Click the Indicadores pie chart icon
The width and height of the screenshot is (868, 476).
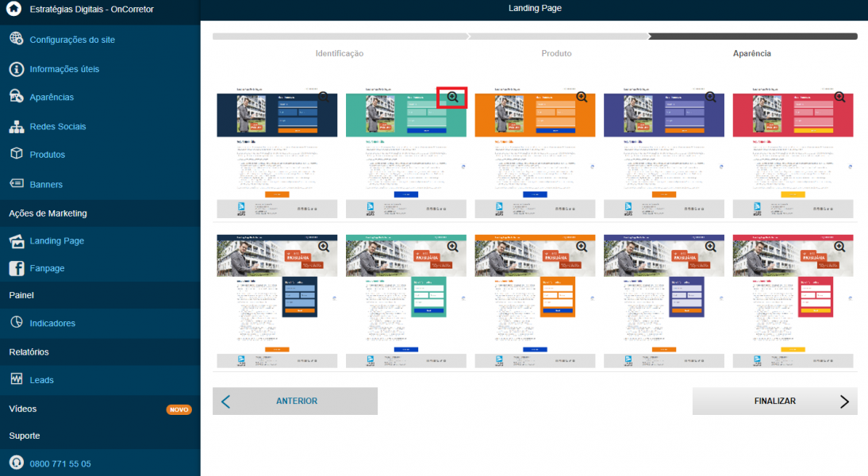point(17,322)
